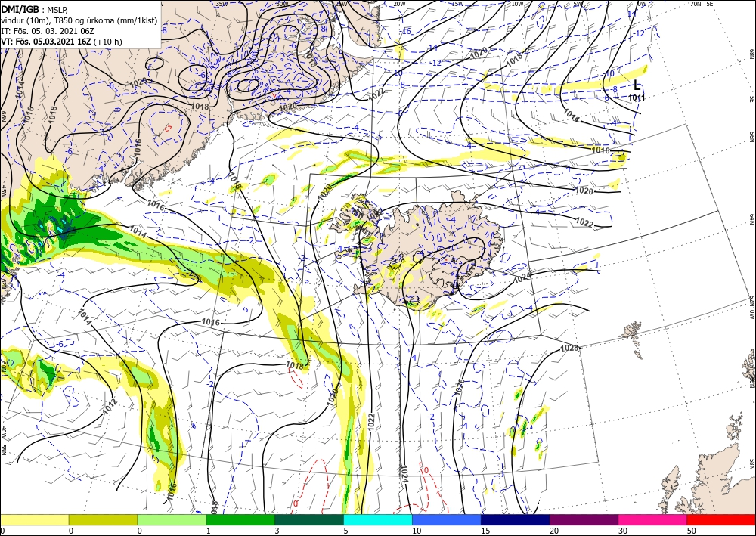Pick the bright blue legend swatch
This screenshot has height=536, width=756.
[447, 519]
